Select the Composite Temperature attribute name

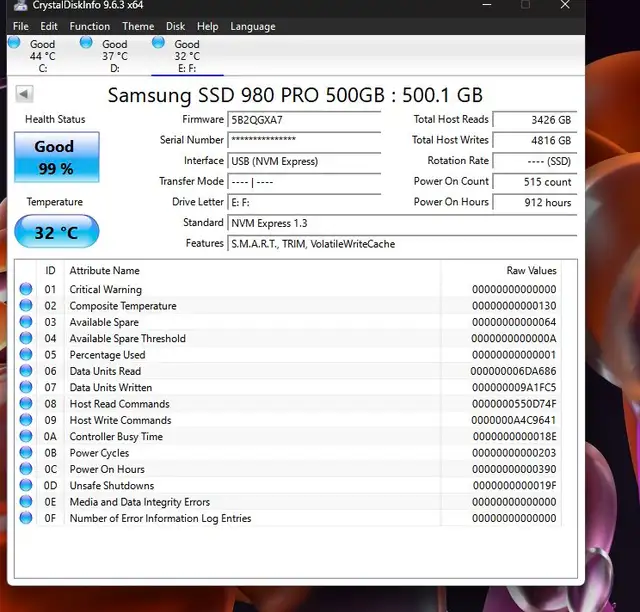click(123, 306)
